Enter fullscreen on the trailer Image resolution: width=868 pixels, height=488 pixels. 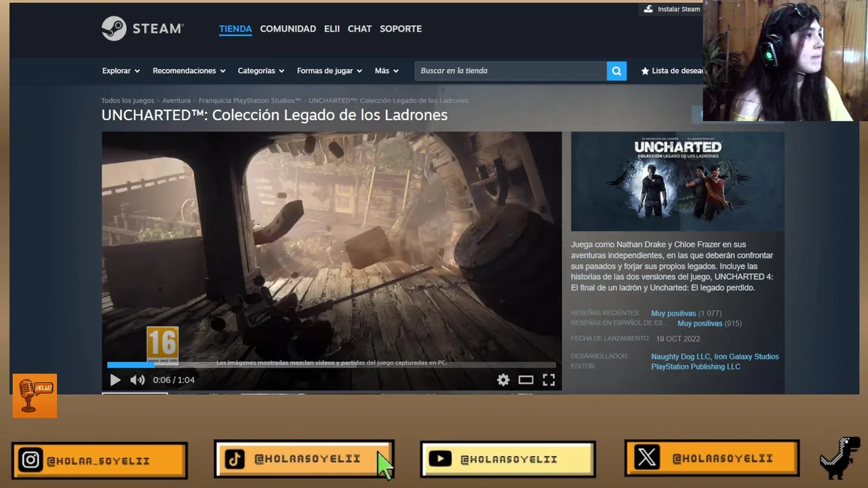(x=549, y=380)
